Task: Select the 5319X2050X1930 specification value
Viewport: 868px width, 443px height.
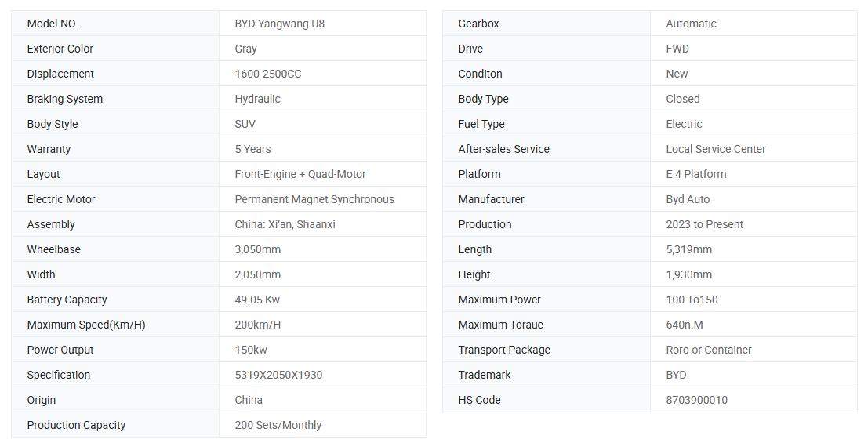Action: 278,375
